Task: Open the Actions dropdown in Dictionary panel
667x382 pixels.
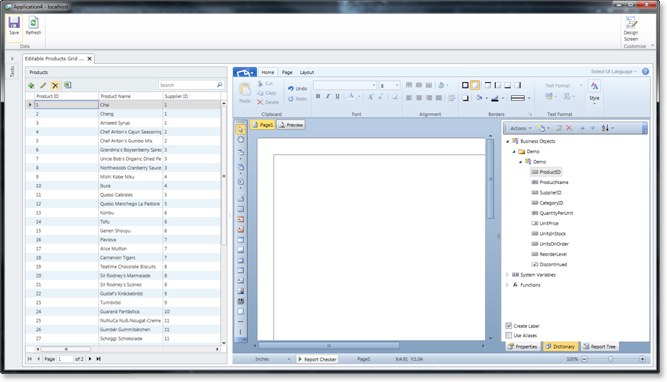Action: coord(520,128)
